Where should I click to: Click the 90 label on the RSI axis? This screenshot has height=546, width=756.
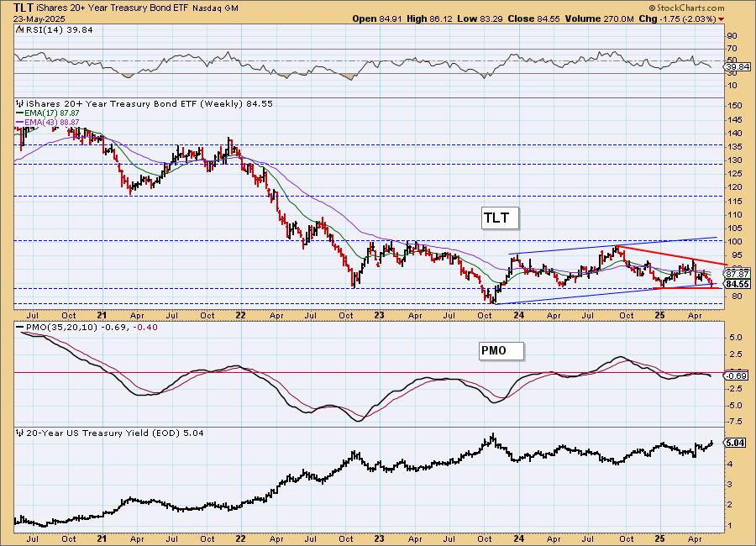[x=732, y=35]
